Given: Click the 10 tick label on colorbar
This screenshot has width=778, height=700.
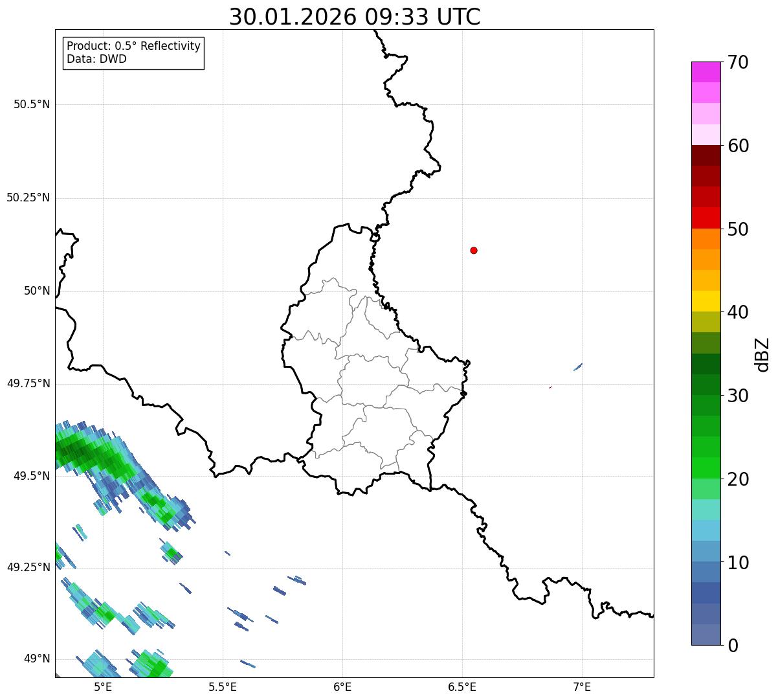Looking at the screenshot, I should point(738,562).
